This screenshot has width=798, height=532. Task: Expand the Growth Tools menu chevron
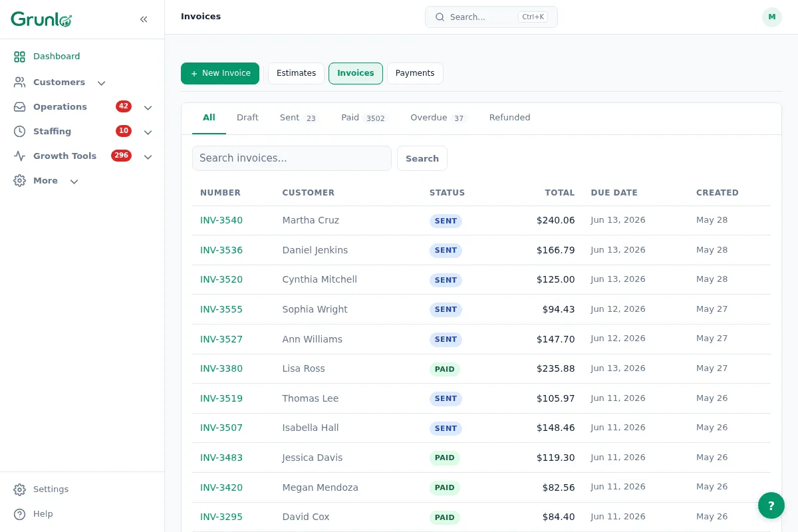[x=148, y=157]
